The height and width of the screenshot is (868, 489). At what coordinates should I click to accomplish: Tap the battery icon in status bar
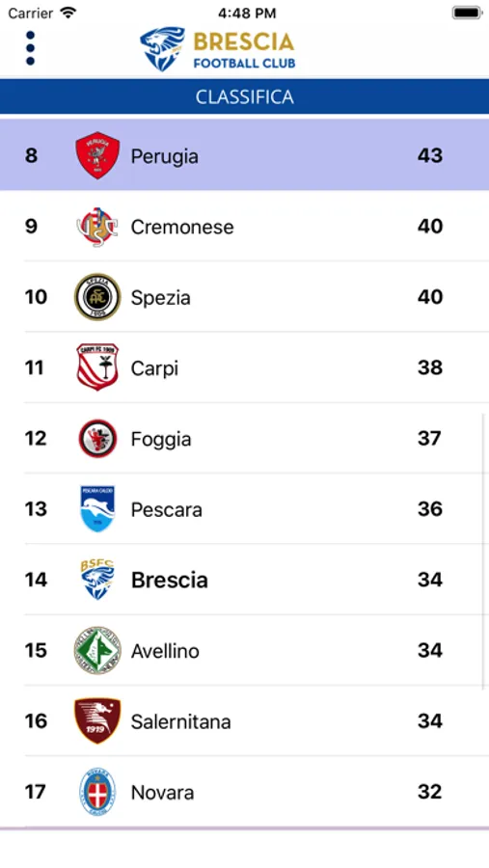pyautogui.click(x=467, y=13)
